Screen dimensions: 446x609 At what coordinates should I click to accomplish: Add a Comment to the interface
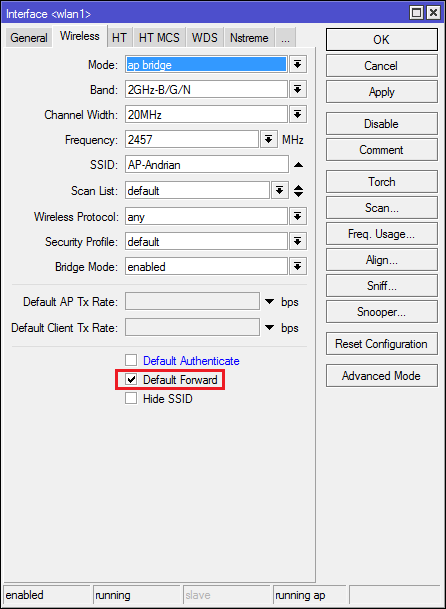(382, 150)
